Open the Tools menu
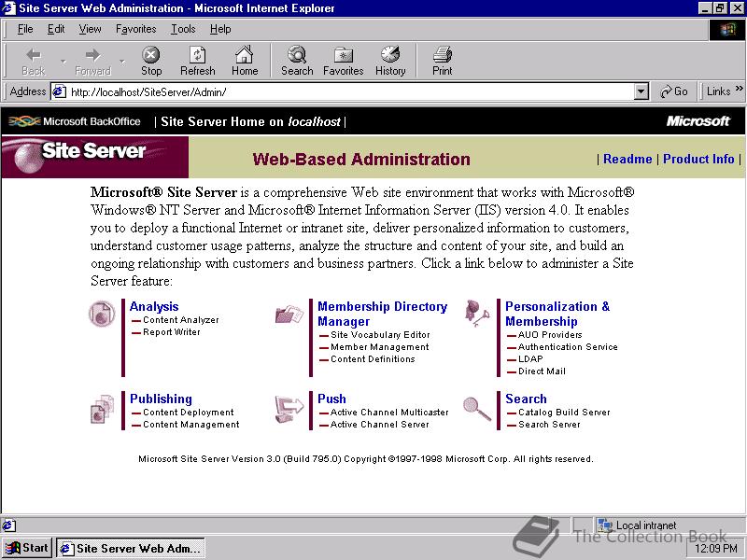The height and width of the screenshot is (560, 747). click(183, 29)
